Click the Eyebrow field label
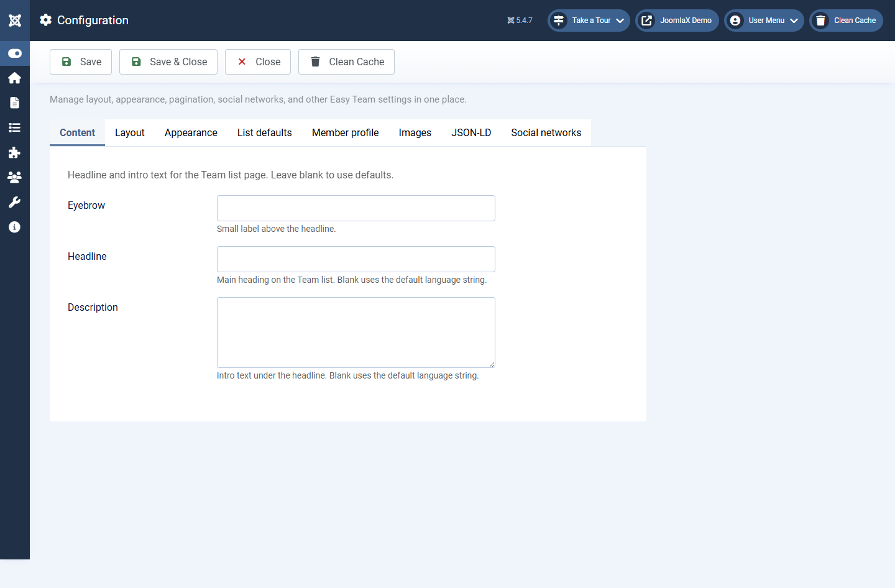895x588 pixels. point(86,205)
